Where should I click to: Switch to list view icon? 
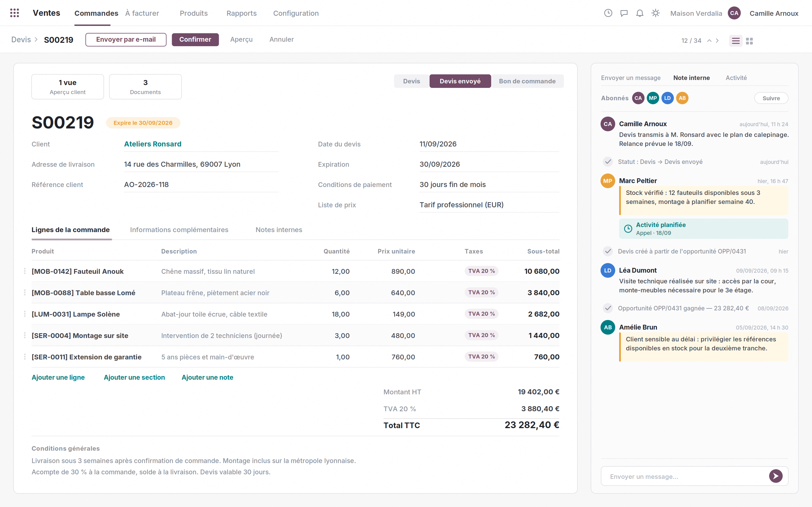click(736, 41)
